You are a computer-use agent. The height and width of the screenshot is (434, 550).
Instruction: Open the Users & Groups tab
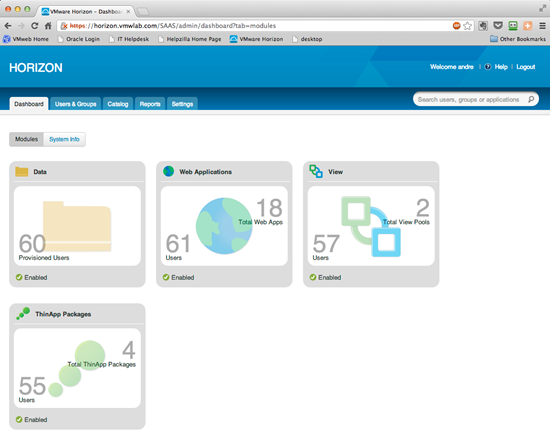[75, 104]
